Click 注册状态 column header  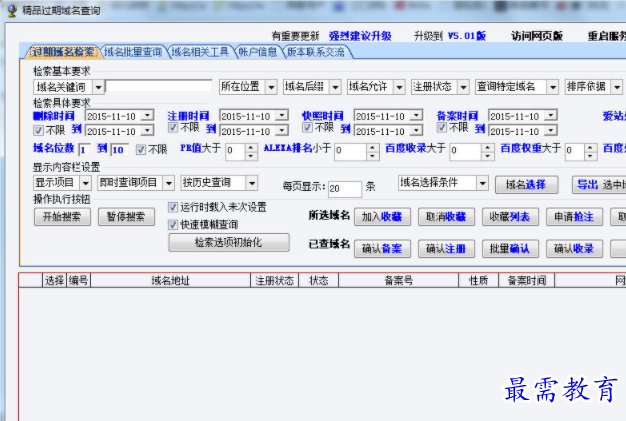[274, 281]
